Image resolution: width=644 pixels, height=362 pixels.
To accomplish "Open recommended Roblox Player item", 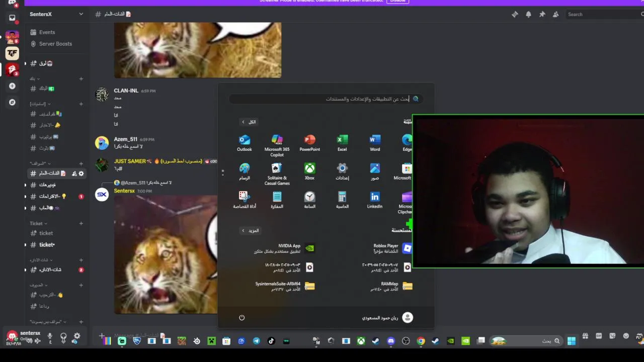I will pos(392,248).
